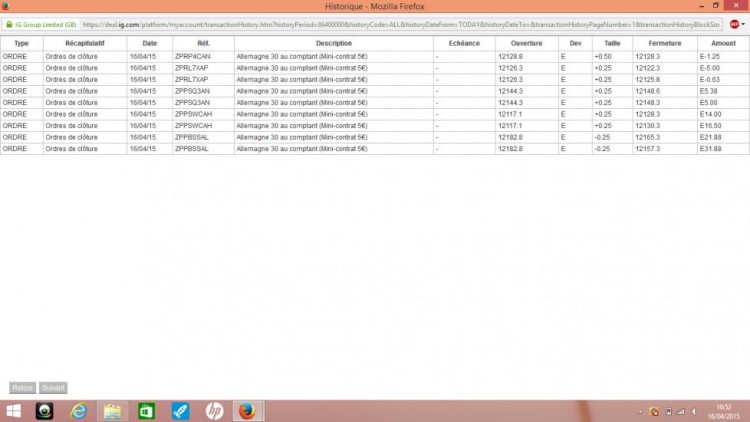Switch to Firefox in the taskbar
750x422 pixels.
(x=248, y=411)
